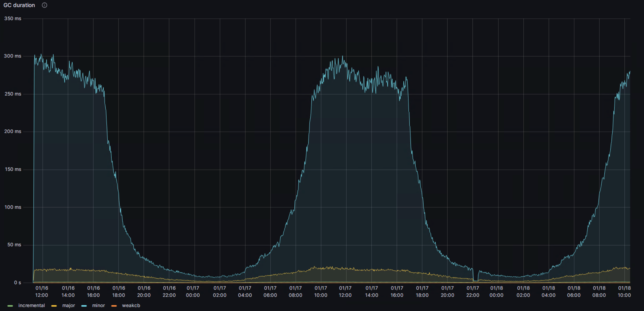
Task: Click the 150 ms y-axis label
Action: (13, 169)
